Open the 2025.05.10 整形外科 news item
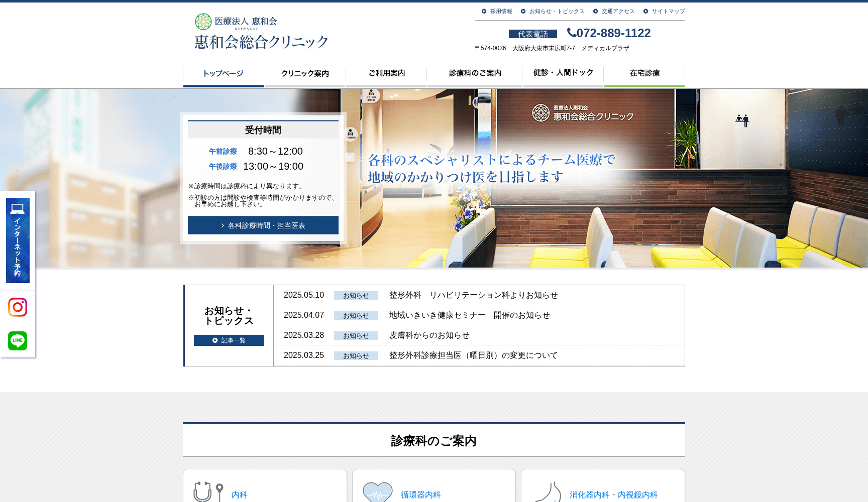This screenshot has width=868, height=502. [x=474, y=295]
